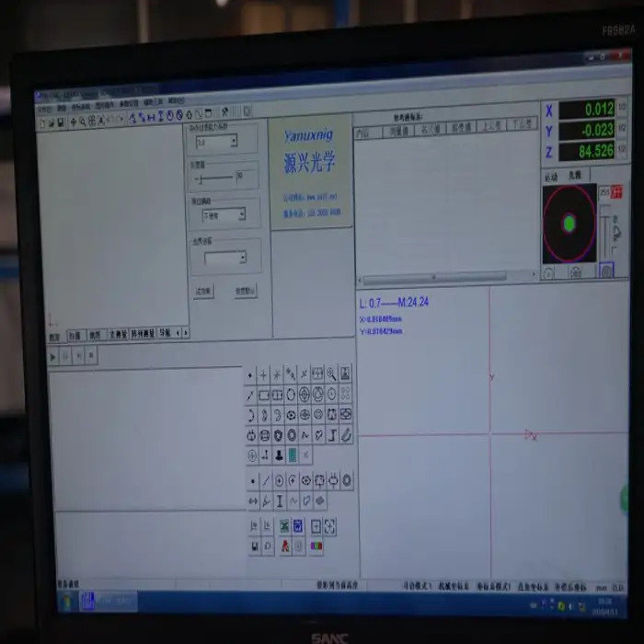
Task: Toggle the 1/2 button for Y axis
Action: [622, 130]
